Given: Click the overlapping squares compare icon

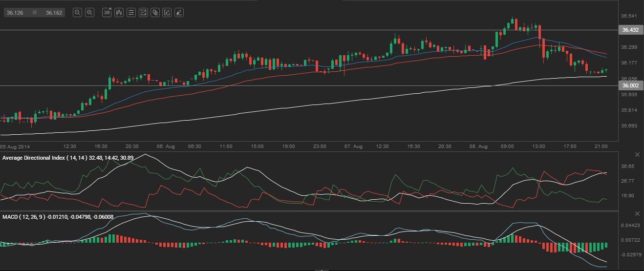Looking at the screenshot, I should coord(155,13).
